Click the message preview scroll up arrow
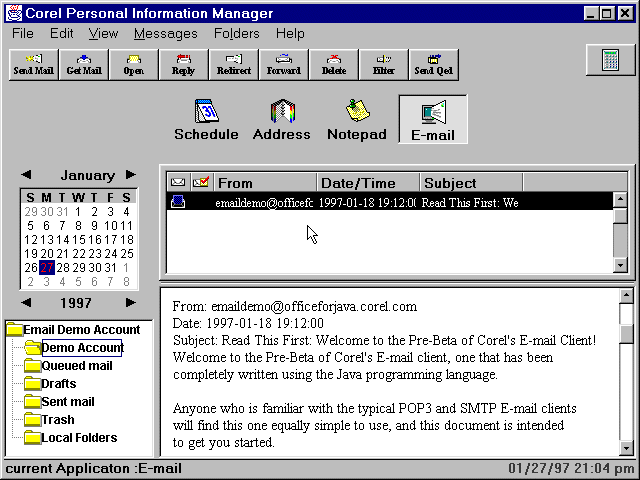This screenshot has width=640, height=480. click(x=626, y=296)
